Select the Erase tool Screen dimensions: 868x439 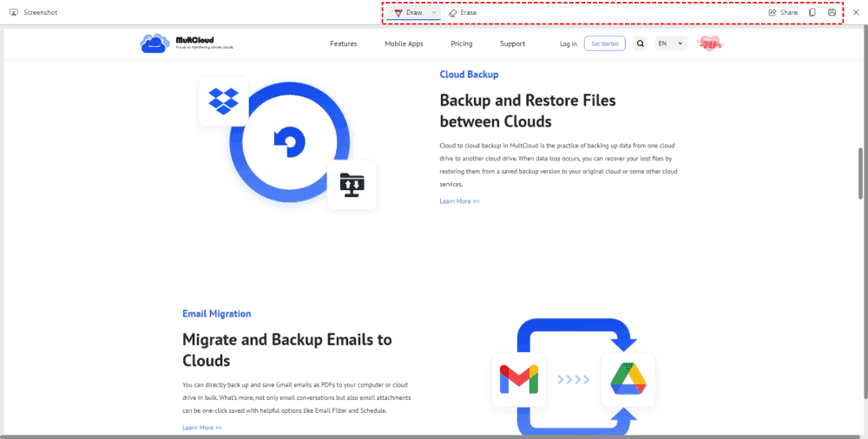[x=463, y=12]
